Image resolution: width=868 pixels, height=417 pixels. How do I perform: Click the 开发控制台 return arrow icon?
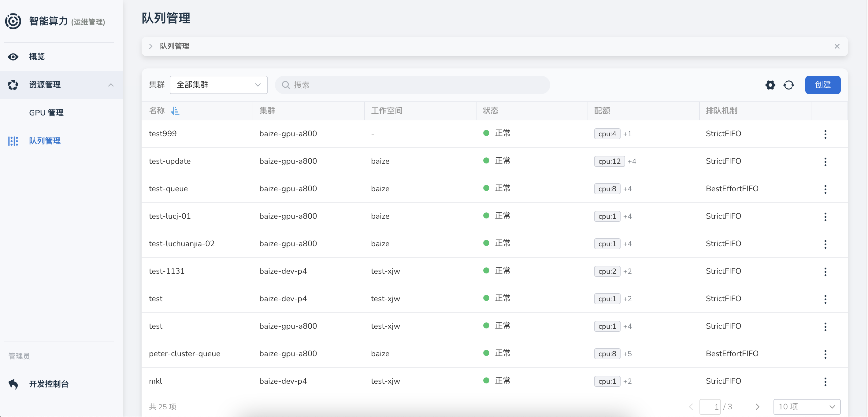(13, 384)
